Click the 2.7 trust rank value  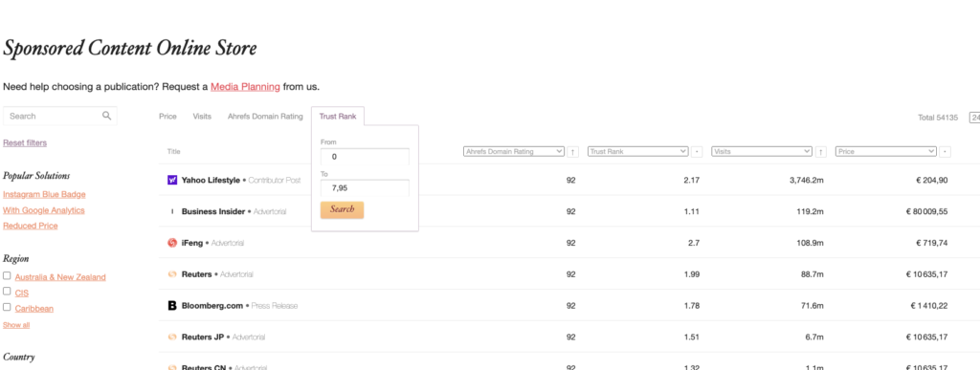point(694,243)
